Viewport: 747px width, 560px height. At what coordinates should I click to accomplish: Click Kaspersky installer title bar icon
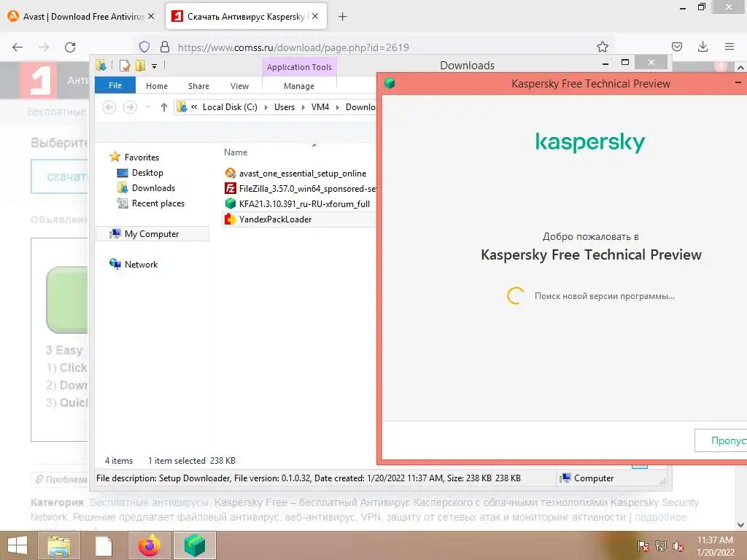390,83
